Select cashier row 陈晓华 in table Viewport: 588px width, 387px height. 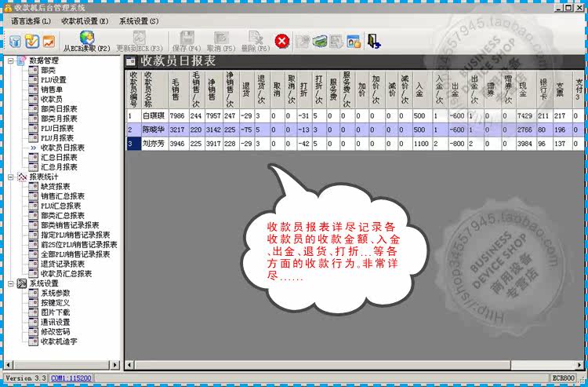point(354,130)
